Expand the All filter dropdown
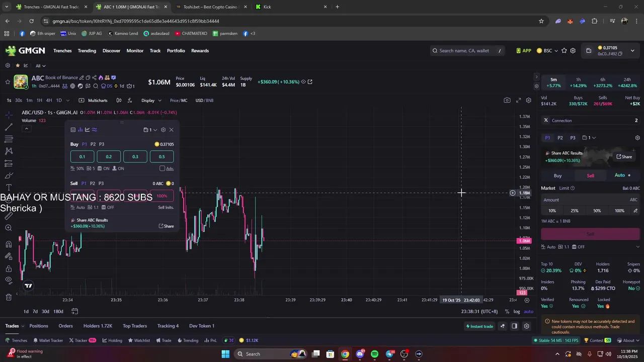The height and width of the screenshot is (362, 644). (x=41, y=66)
